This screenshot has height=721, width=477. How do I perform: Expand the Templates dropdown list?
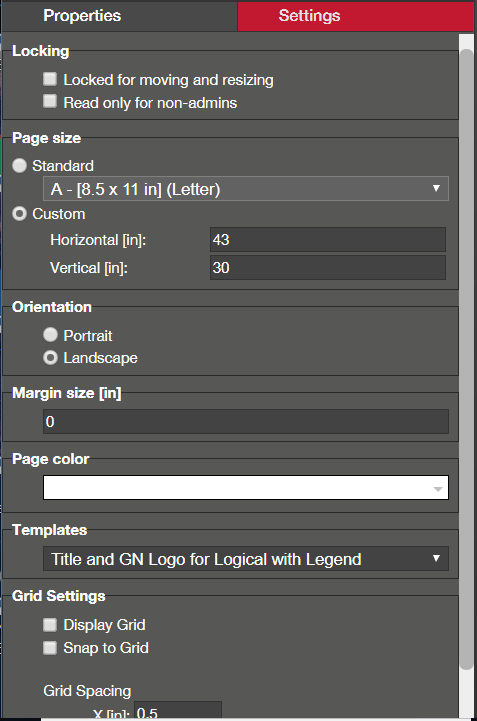(x=246, y=559)
